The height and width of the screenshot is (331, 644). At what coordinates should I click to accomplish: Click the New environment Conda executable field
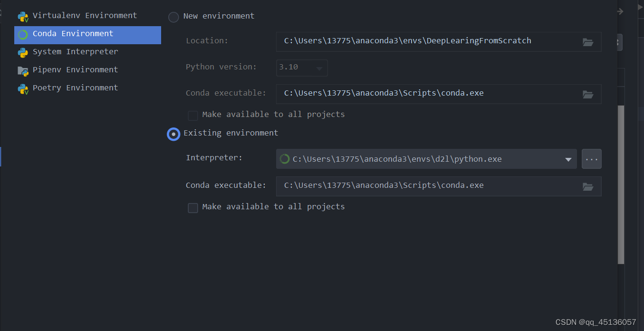pyautogui.click(x=439, y=94)
